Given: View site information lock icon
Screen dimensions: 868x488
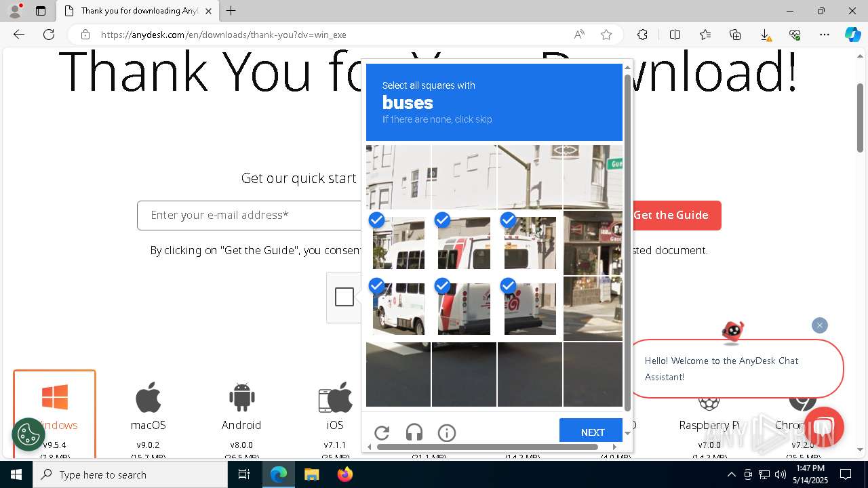Looking at the screenshot, I should pyautogui.click(x=85, y=35).
